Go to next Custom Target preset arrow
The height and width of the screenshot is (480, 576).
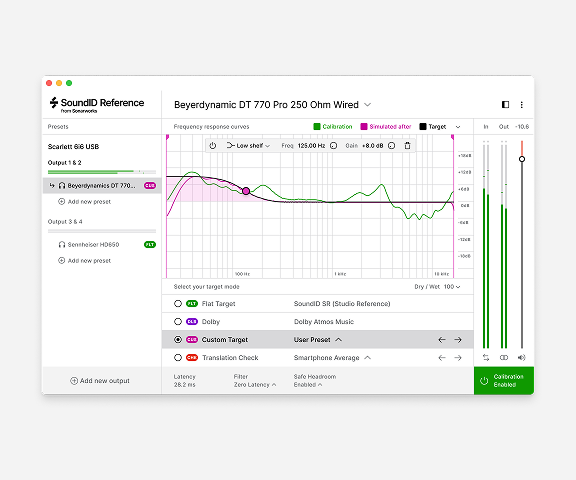tap(458, 340)
